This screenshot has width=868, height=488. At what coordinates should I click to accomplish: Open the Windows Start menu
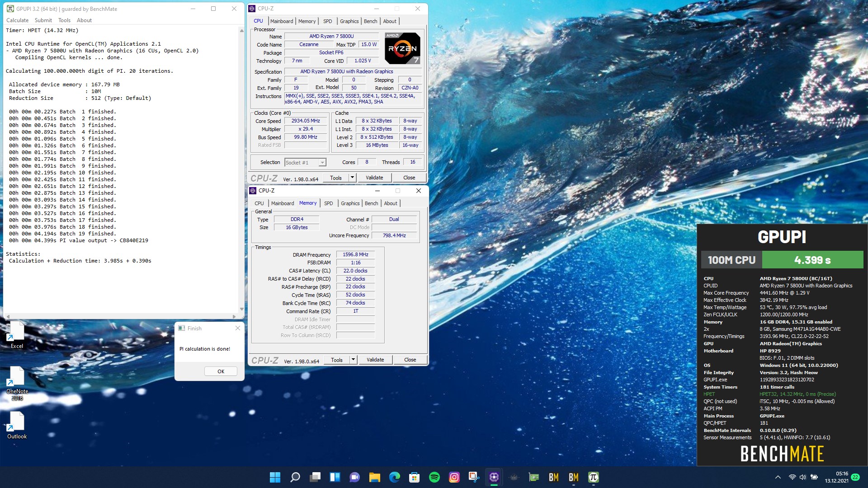coord(275,477)
